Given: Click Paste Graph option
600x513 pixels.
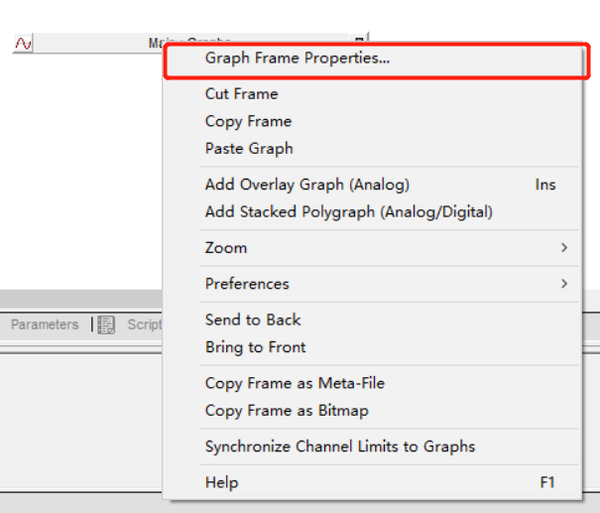Looking at the screenshot, I should coord(249,148).
